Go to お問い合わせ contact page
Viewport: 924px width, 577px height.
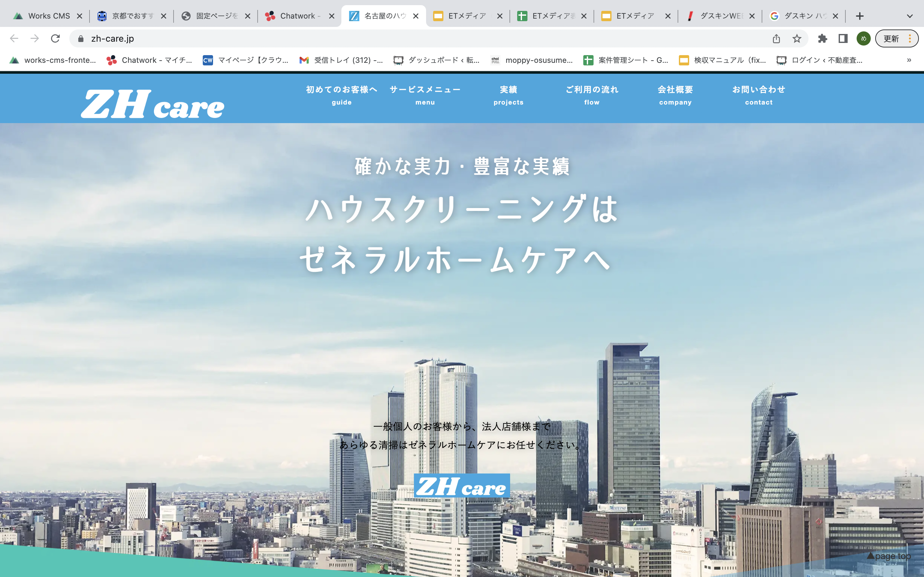coord(758,95)
